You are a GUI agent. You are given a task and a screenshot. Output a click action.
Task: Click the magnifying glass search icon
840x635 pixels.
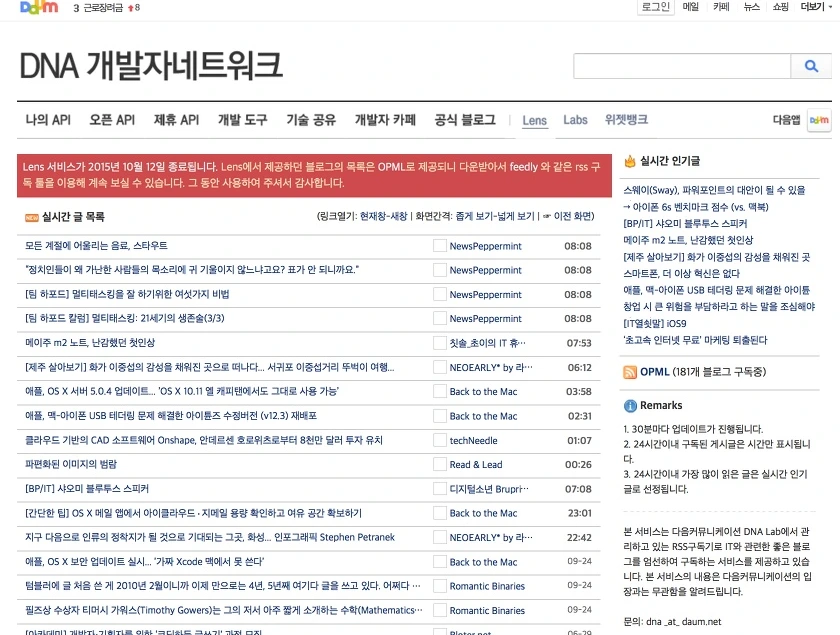click(x=812, y=65)
